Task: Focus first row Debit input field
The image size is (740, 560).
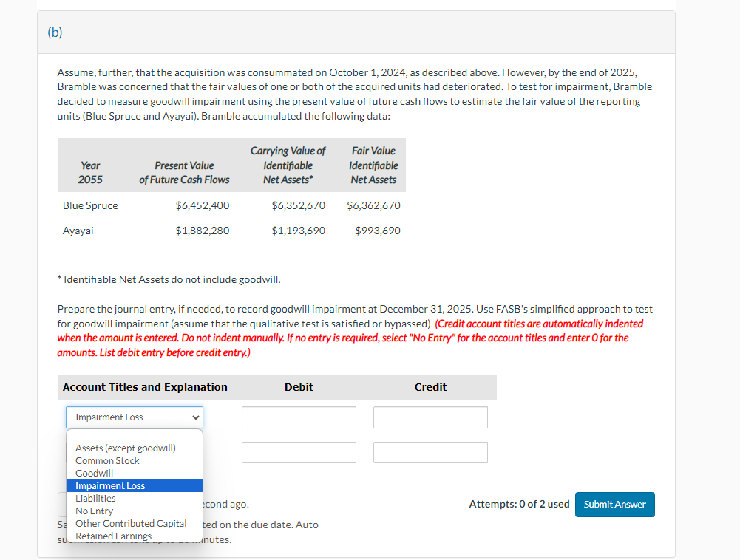Action: tap(299, 417)
